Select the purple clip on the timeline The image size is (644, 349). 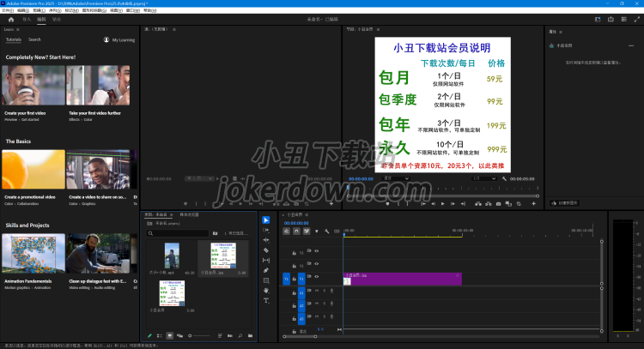click(402, 278)
